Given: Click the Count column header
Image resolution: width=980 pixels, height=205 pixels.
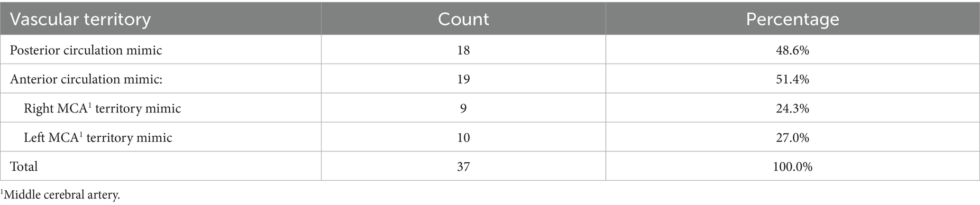Looking at the screenshot, I should point(463,19).
